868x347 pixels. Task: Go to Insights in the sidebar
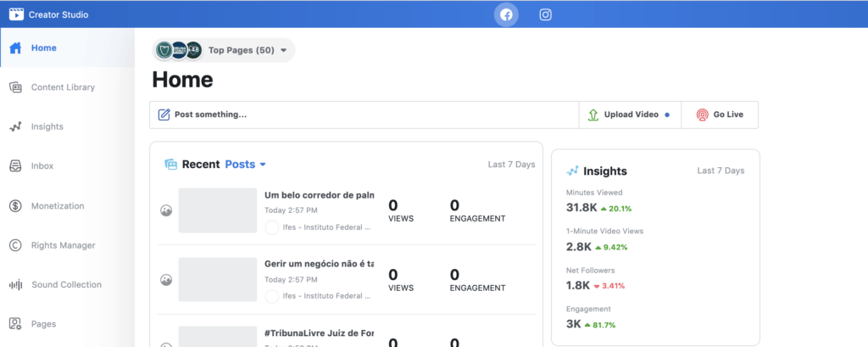point(67,126)
